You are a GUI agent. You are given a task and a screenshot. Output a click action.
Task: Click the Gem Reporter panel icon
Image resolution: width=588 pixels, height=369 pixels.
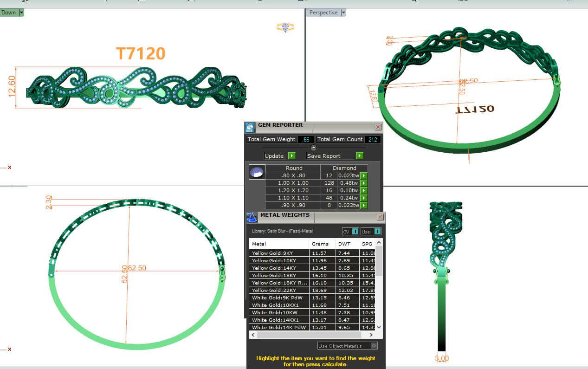(x=250, y=128)
